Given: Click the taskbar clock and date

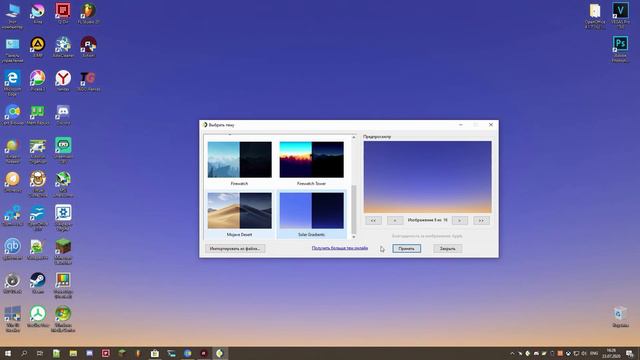Looking at the screenshot, I should click(611, 353).
